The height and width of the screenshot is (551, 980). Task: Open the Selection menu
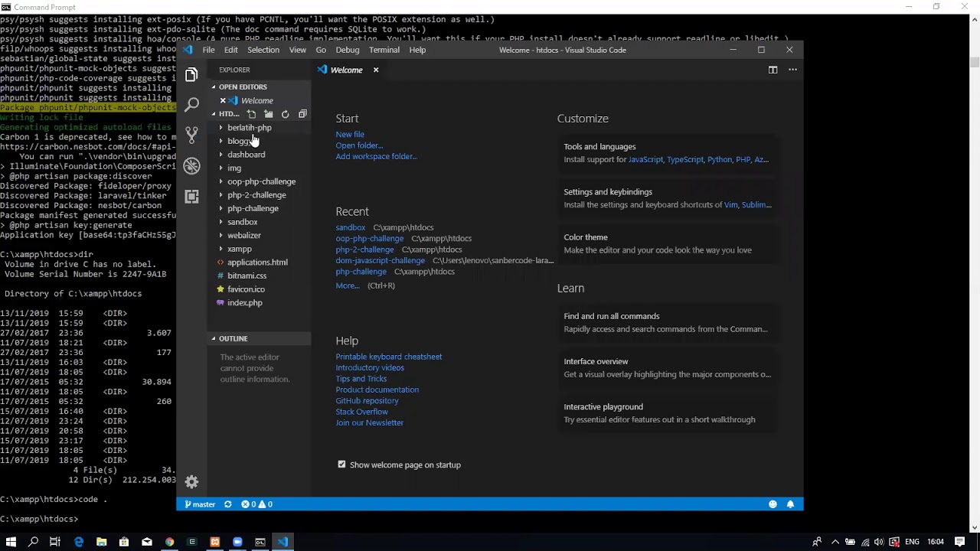tap(263, 50)
